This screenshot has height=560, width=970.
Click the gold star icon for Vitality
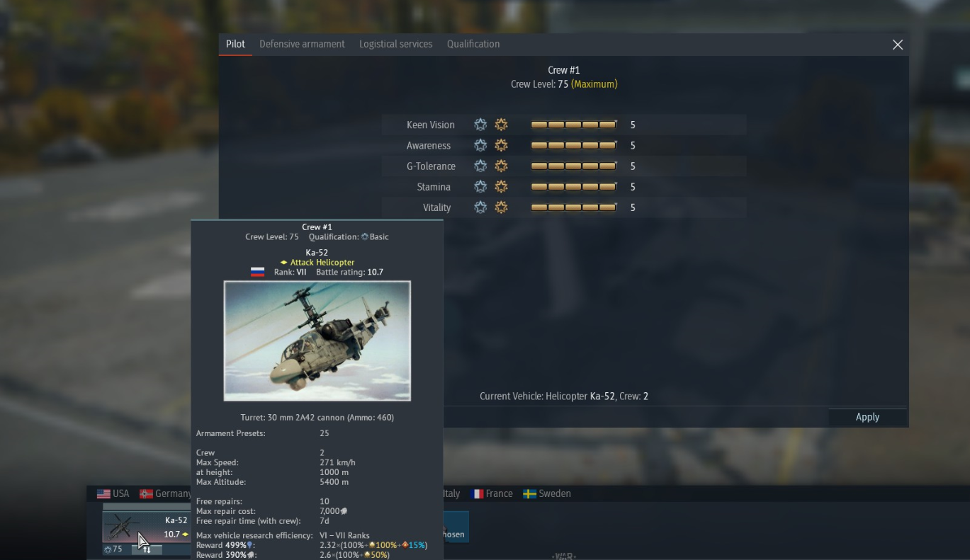[x=501, y=207]
